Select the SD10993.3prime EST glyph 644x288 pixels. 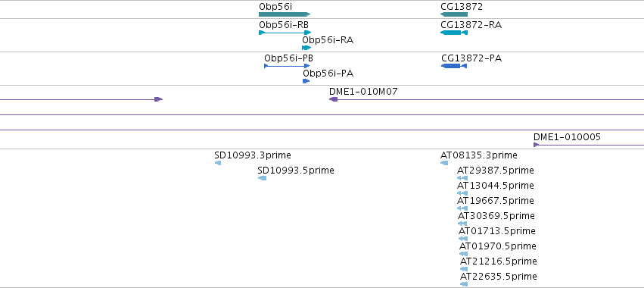218,163
